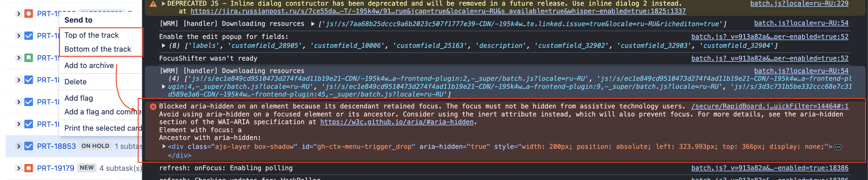The width and height of the screenshot is (868, 180).
Task: Open the batch.js?locale=ru-RU:229 source link
Action: (799, 3)
